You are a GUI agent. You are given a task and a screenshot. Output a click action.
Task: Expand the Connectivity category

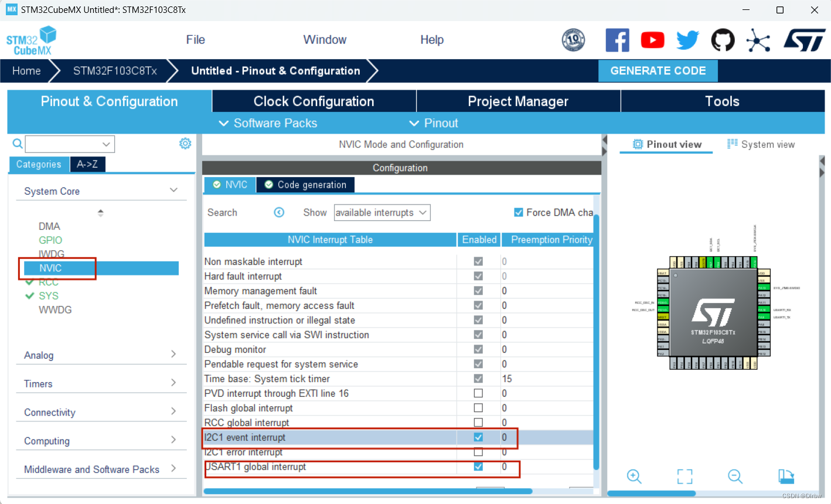[x=101, y=412]
